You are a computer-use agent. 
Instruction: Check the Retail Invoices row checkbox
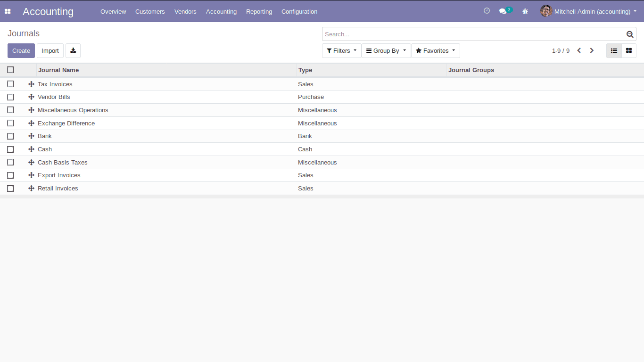[x=10, y=189]
